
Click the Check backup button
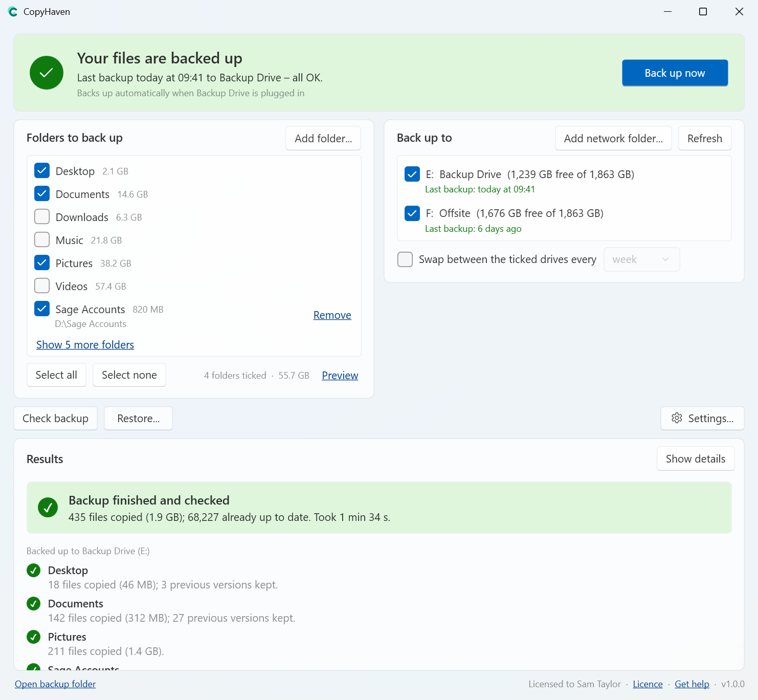pyautogui.click(x=55, y=419)
